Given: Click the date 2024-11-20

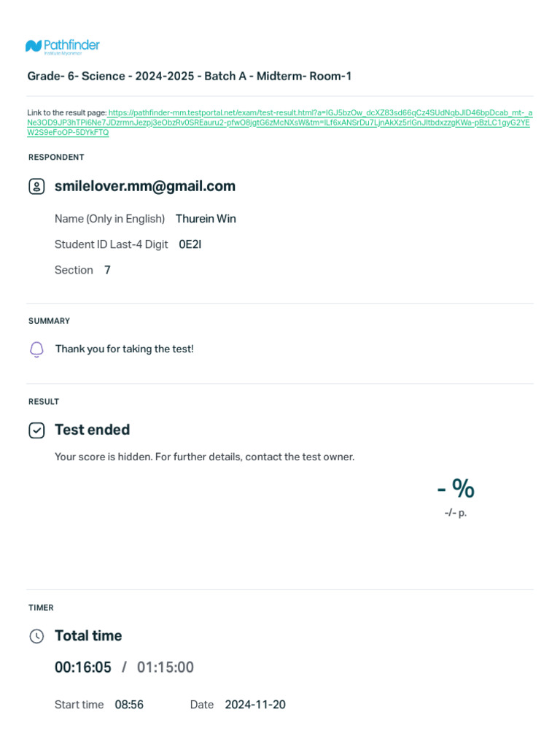Looking at the screenshot, I should coord(255,705).
